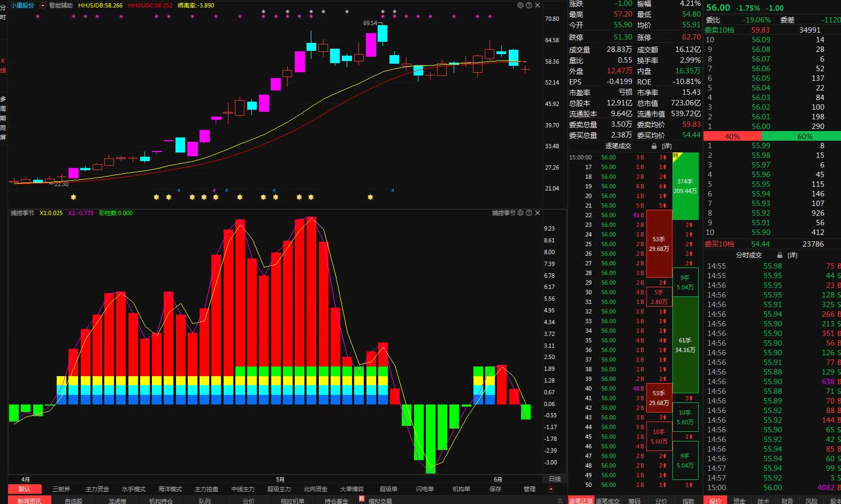Switch to 筹码 tab
Image resolution: width=841 pixels, height=504 pixels.
(634, 501)
